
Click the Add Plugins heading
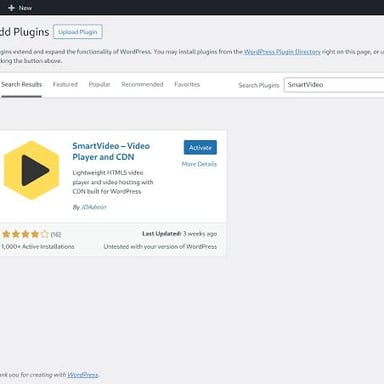[25, 32]
